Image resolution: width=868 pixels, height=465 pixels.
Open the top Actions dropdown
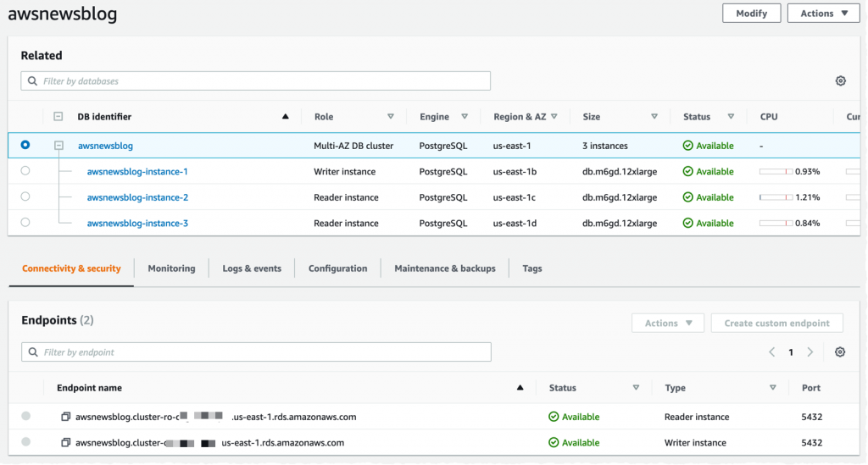point(823,14)
